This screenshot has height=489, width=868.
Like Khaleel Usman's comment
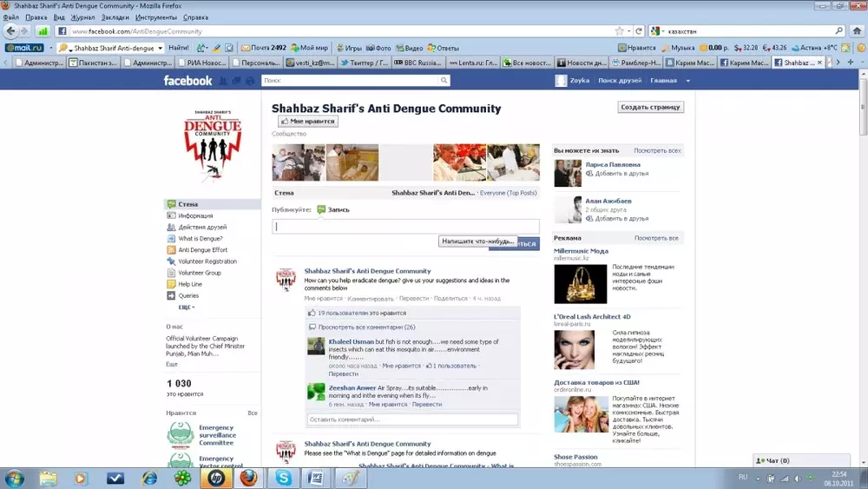(x=401, y=366)
